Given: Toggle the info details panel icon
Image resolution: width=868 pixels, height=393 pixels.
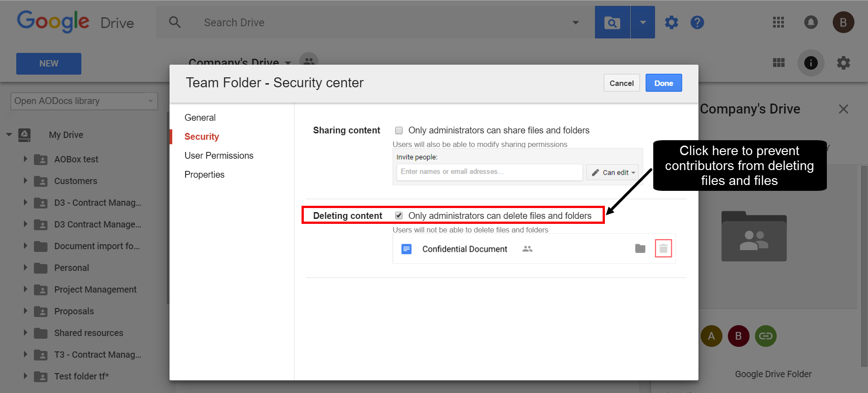Looking at the screenshot, I should pos(811,63).
